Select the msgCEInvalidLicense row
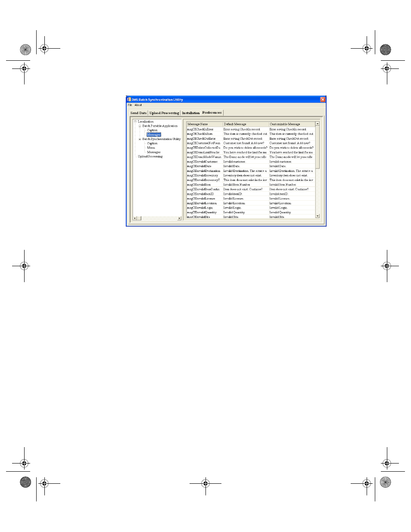The image size is (411, 532). click(x=251, y=199)
